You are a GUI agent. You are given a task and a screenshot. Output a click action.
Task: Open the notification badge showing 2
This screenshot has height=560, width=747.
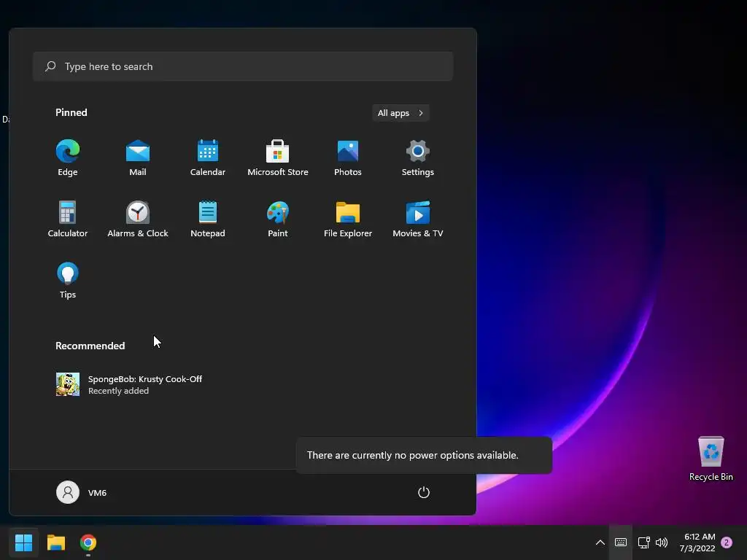coord(727,542)
